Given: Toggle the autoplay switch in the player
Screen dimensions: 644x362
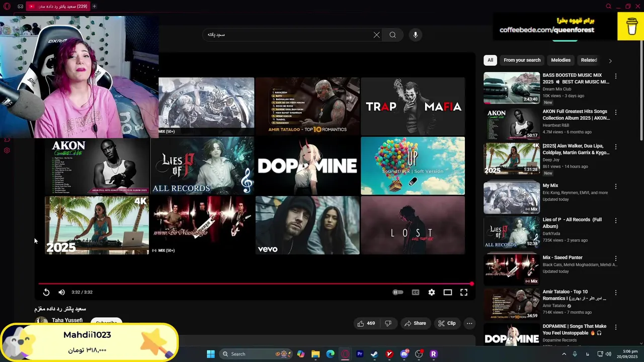Looking at the screenshot, I should point(397,292).
